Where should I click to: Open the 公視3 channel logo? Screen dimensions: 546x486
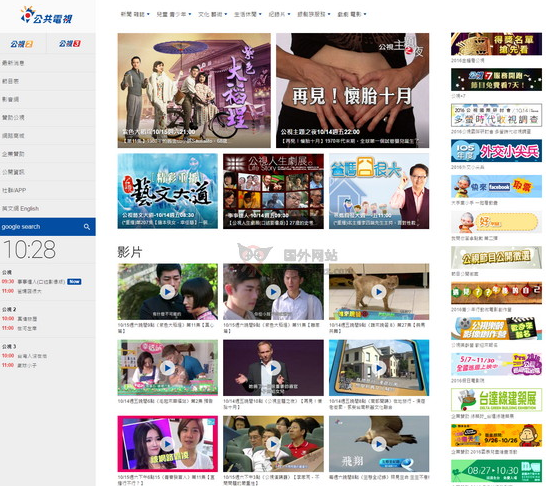70,44
